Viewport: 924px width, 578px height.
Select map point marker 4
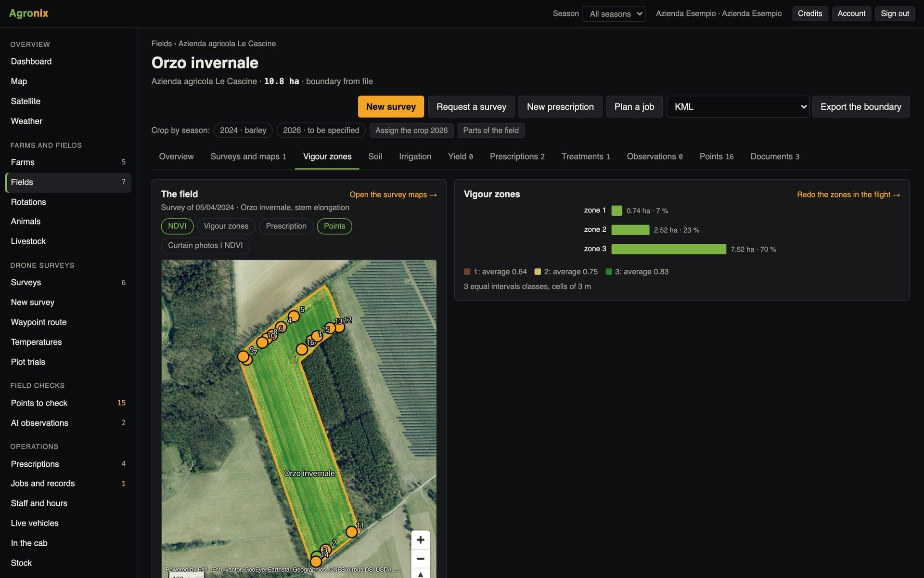[281, 328]
